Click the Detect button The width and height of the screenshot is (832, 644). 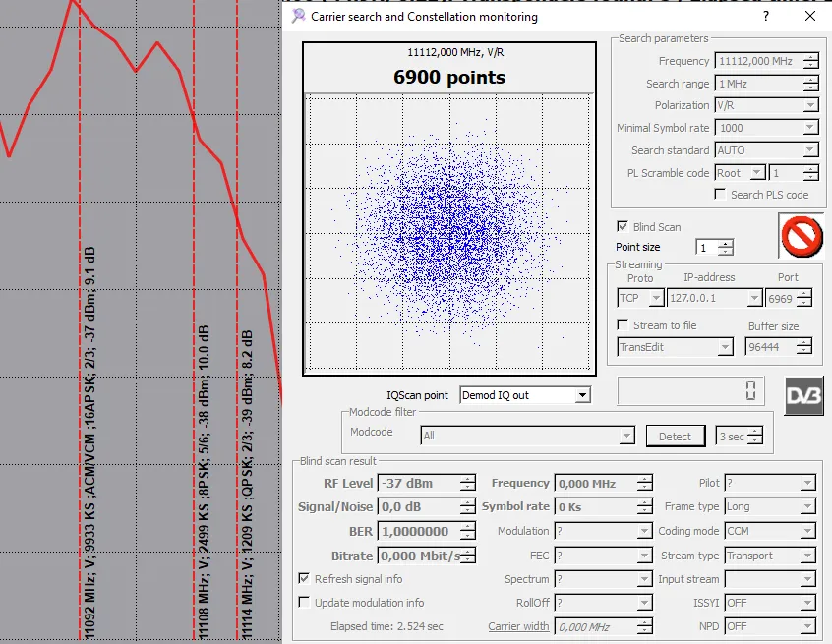click(675, 437)
